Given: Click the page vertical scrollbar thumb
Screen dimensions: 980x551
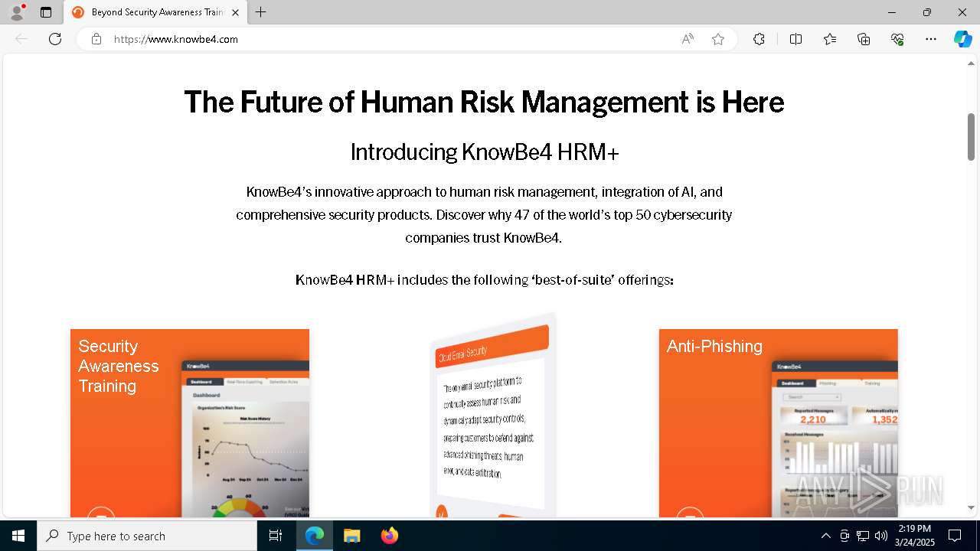Looking at the screenshot, I should coord(971,137).
